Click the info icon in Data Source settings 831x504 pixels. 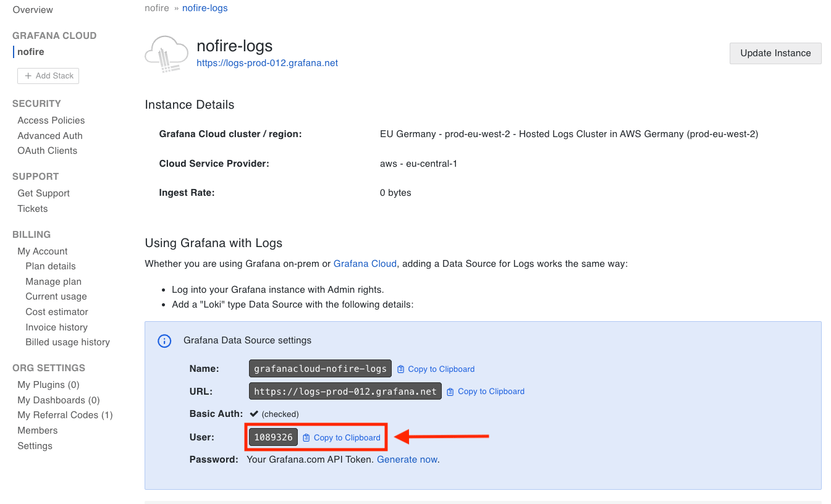(x=164, y=341)
